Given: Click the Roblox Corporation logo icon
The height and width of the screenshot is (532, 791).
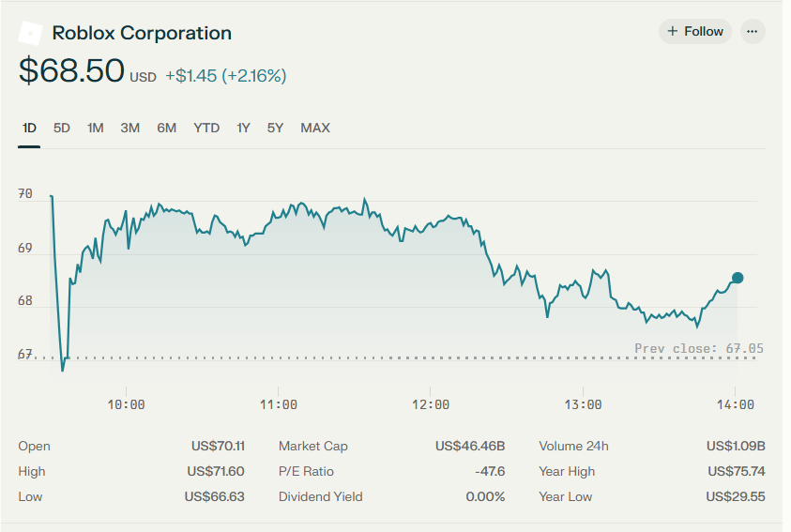Looking at the screenshot, I should click(x=30, y=33).
